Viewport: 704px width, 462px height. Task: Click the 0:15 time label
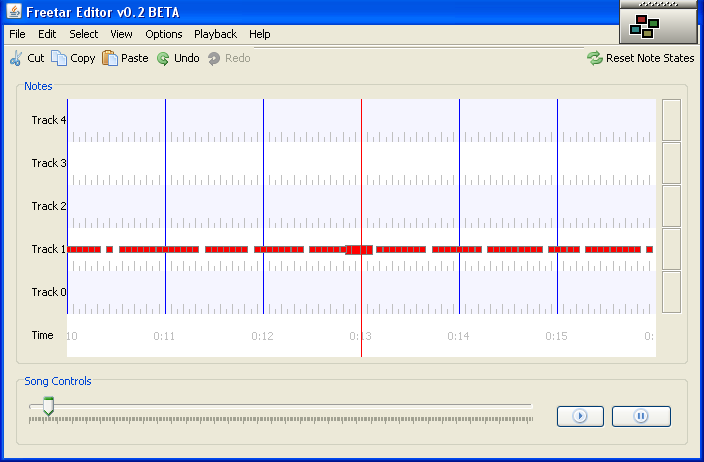556,336
